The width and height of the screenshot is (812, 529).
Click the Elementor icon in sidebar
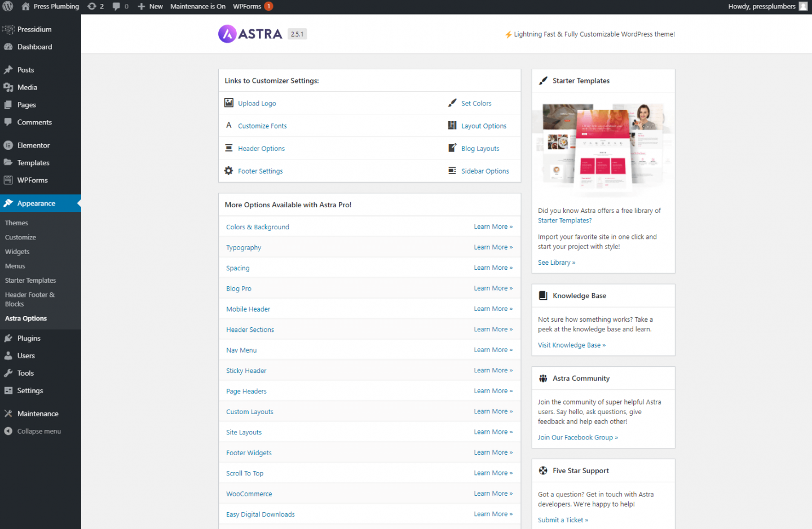(x=8, y=145)
